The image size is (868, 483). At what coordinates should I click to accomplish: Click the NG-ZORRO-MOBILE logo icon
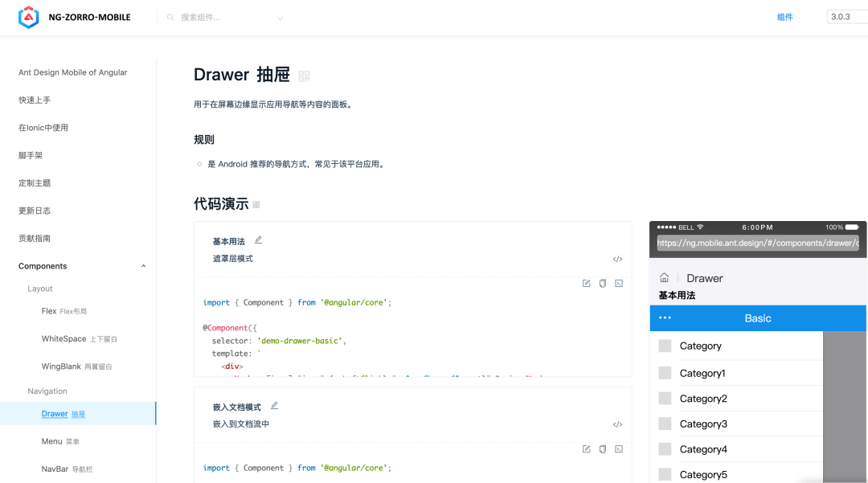pos(28,17)
